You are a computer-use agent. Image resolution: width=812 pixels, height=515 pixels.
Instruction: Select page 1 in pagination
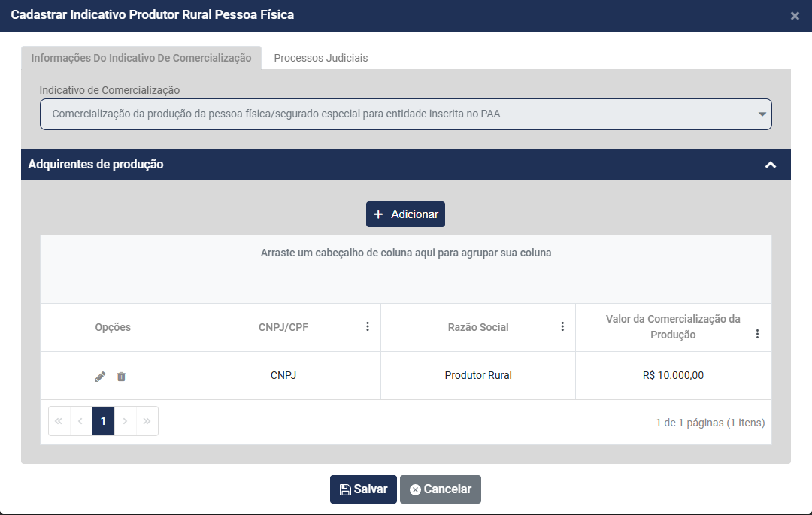point(103,422)
